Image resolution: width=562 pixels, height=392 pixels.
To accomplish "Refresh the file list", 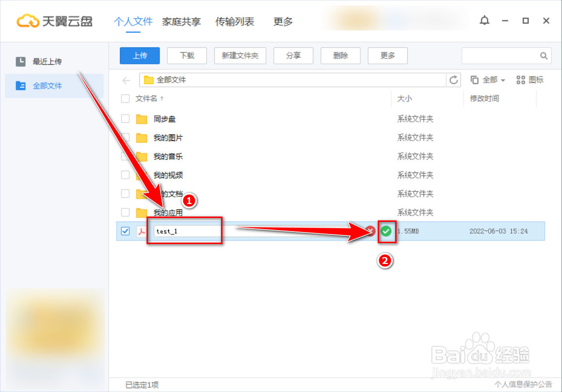I will point(453,80).
